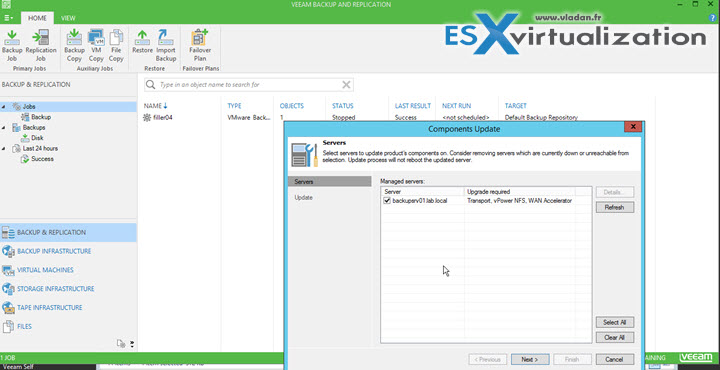Open the Restore wizard
The width and height of the screenshot is (720, 370).
[142, 42]
